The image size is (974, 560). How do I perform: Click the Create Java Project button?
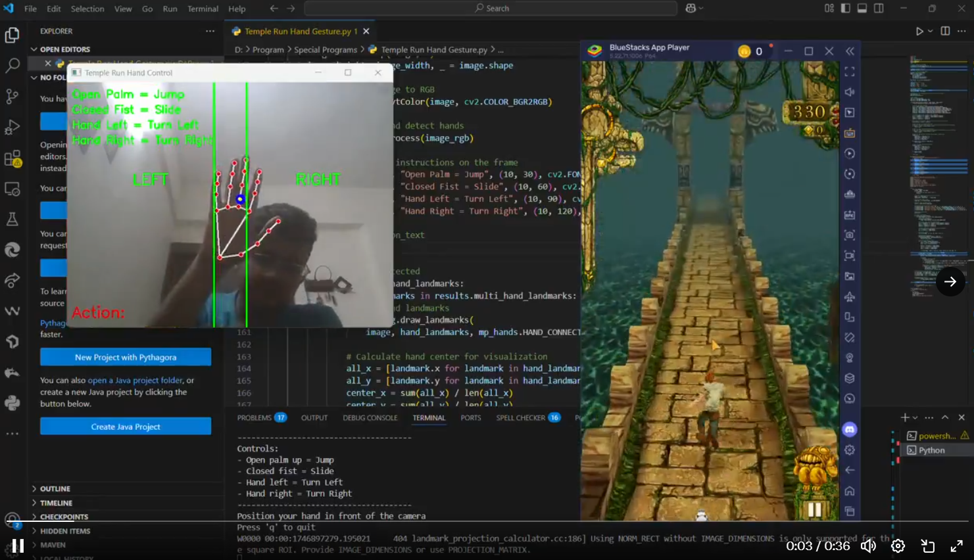126,427
